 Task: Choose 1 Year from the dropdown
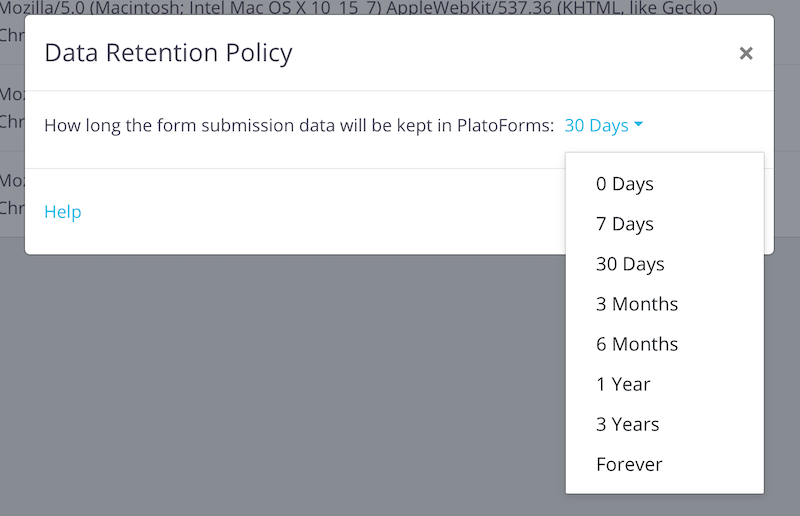tap(623, 384)
